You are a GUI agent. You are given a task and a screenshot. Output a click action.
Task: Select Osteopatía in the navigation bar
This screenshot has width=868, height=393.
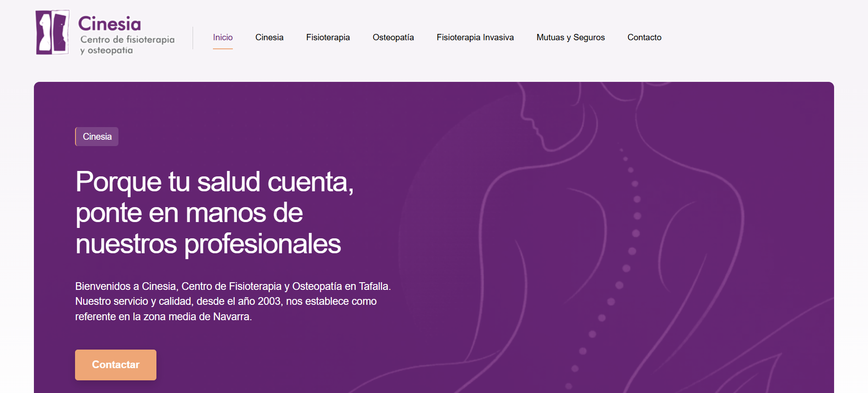click(393, 38)
